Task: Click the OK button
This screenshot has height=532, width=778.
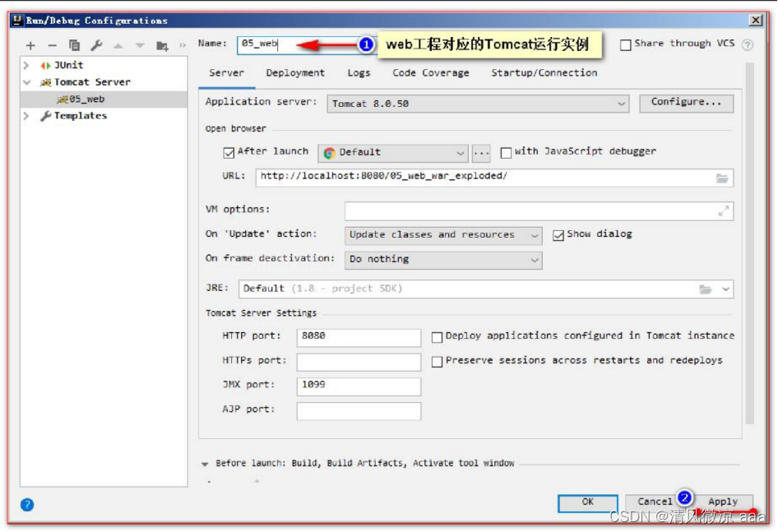Action: [587, 502]
